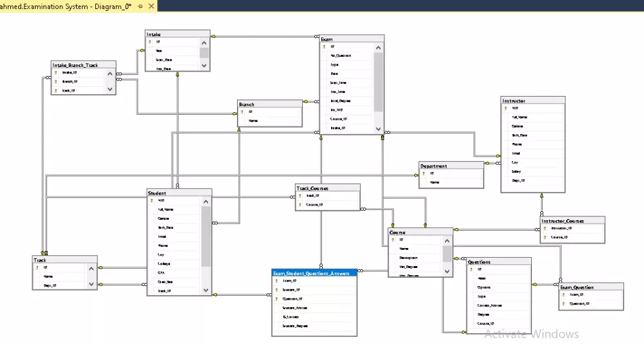This screenshot has height=344, width=644.
Task: Click the primary key icon in Track table
Action: pyautogui.click(x=37, y=267)
